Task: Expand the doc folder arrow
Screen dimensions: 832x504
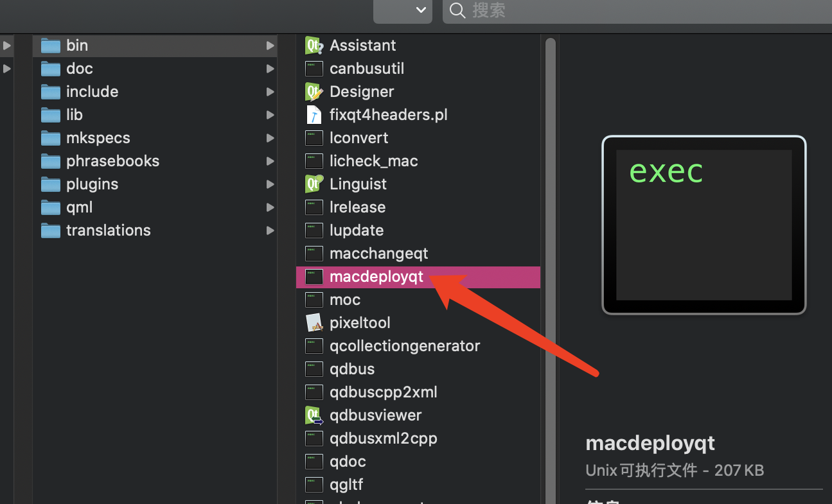Action: [x=270, y=69]
